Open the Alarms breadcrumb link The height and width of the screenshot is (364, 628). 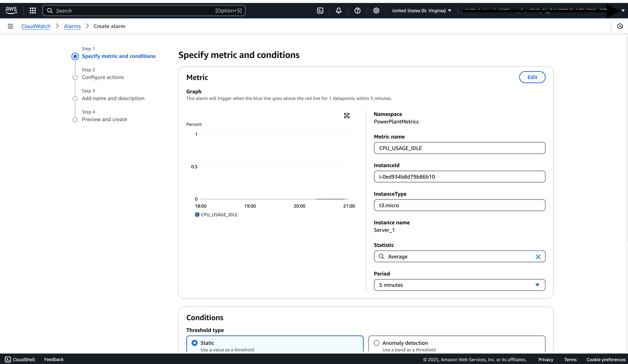point(72,26)
